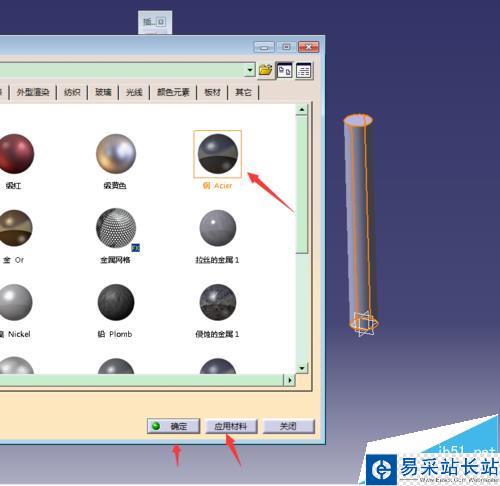Select the cylinder part in viewport

[361, 223]
